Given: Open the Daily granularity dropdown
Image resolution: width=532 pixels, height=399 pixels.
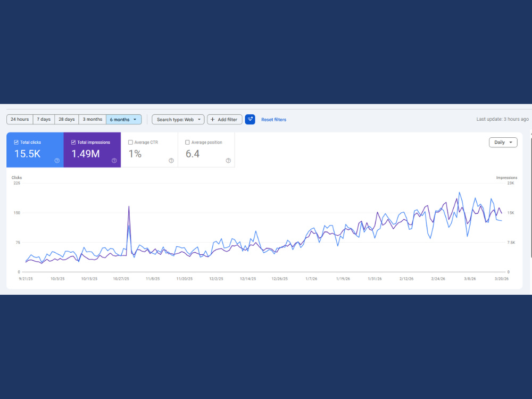Looking at the screenshot, I should pyautogui.click(x=503, y=143).
